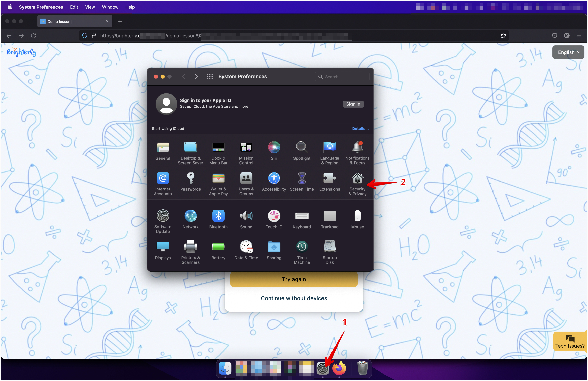
Task: Close the Demo lesson tab
Action: pos(107,21)
